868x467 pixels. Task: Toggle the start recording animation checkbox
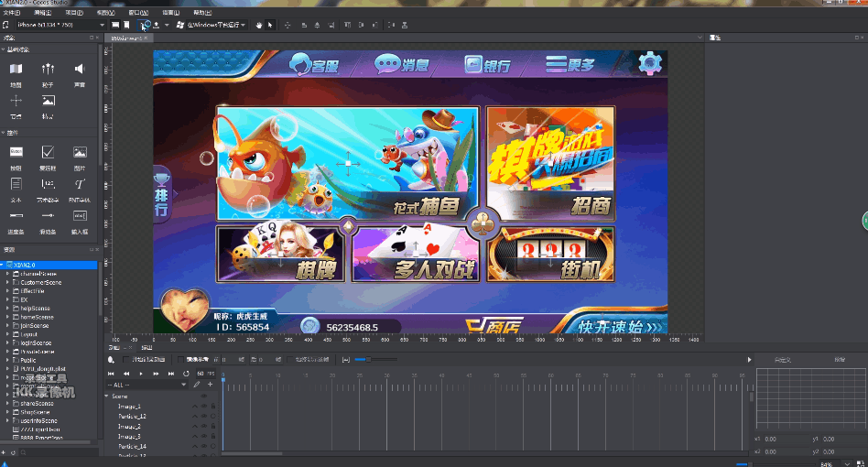[x=126, y=360]
